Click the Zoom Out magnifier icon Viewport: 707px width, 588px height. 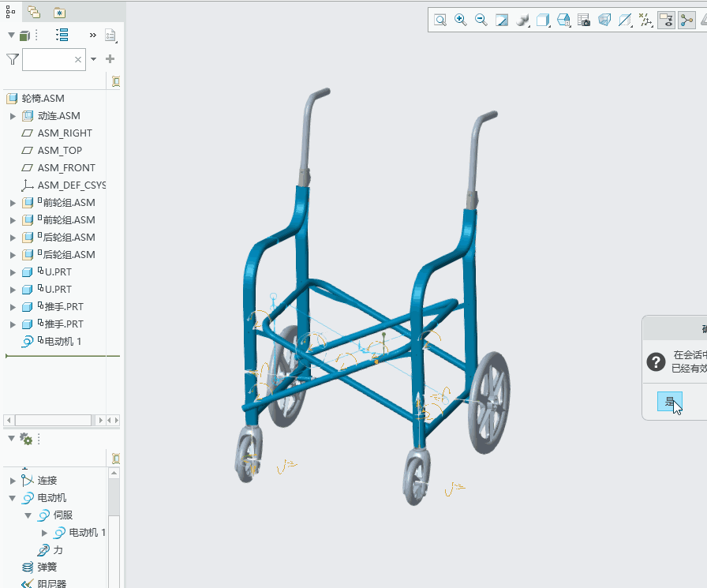point(481,21)
